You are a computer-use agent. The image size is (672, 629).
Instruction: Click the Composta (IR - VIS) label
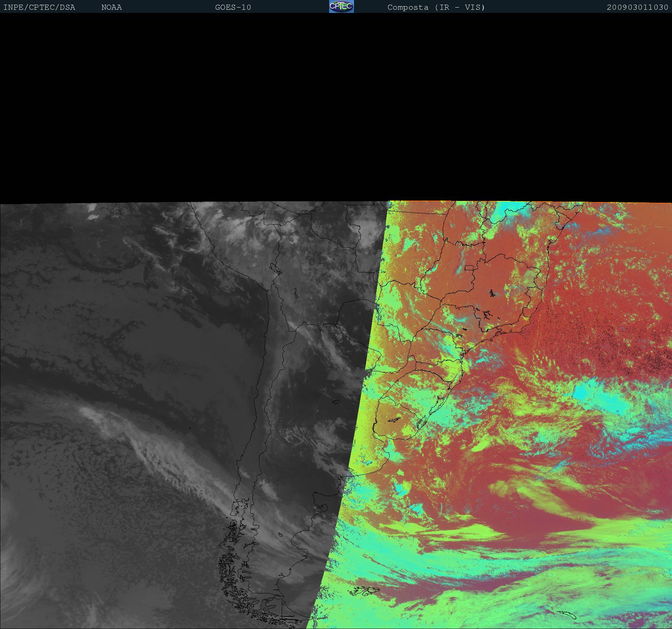(x=436, y=7)
